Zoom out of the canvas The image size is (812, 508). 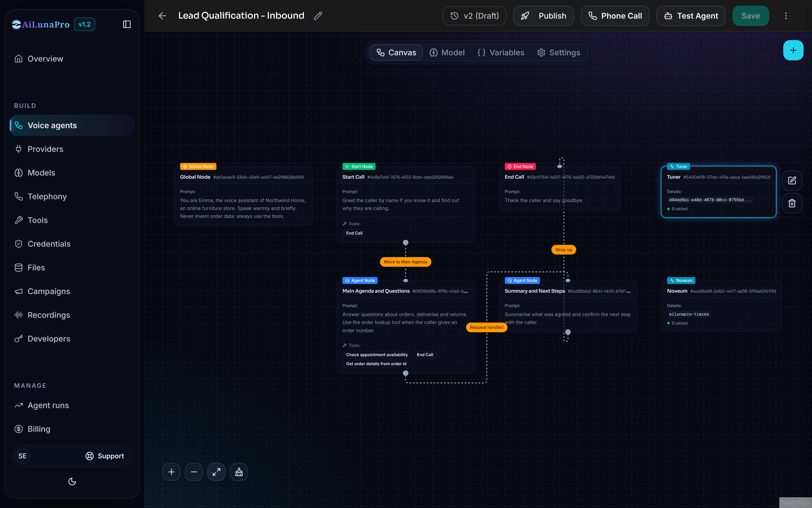194,472
